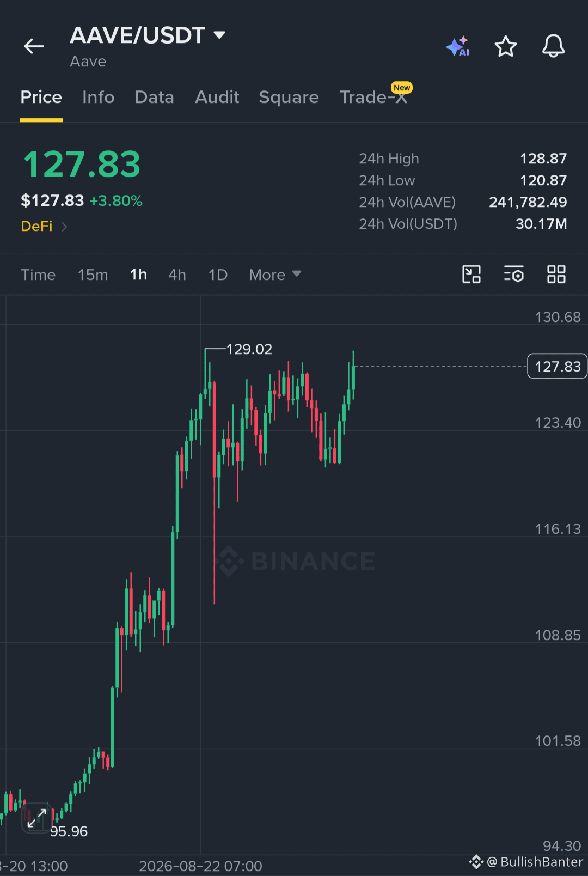Open chart drawing tools icon
The width and height of the screenshot is (588, 876).
[x=471, y=275]
